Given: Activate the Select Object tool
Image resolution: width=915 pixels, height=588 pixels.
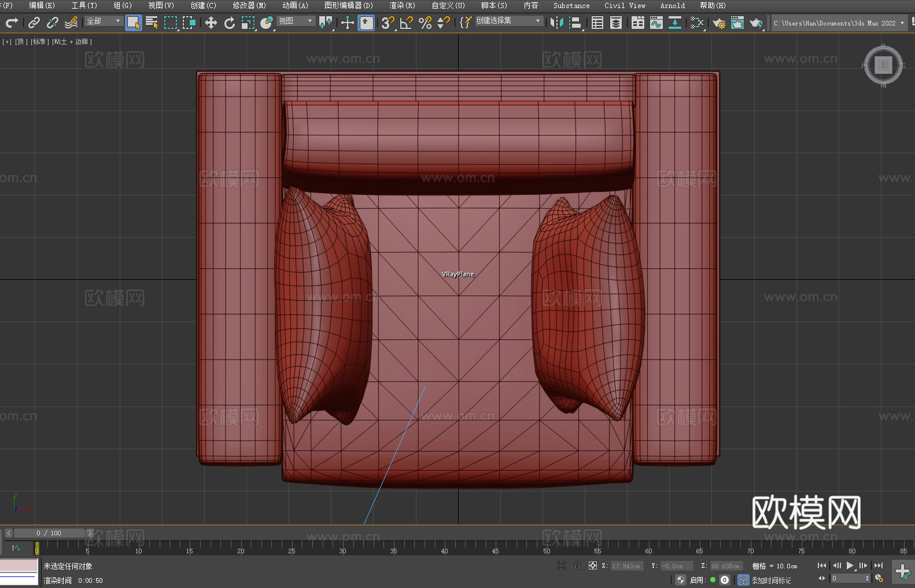Looking at the screenshot, I should click(134, 23).
